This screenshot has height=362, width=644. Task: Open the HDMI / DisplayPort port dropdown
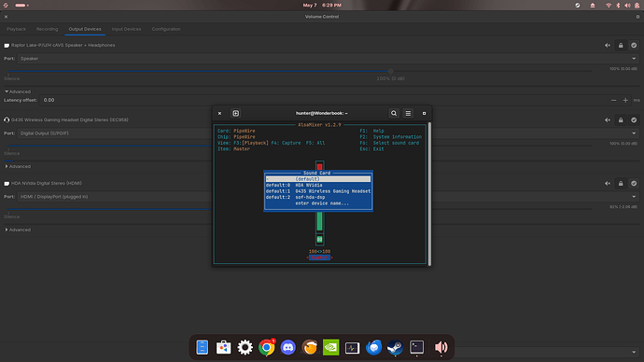point(329,197)
